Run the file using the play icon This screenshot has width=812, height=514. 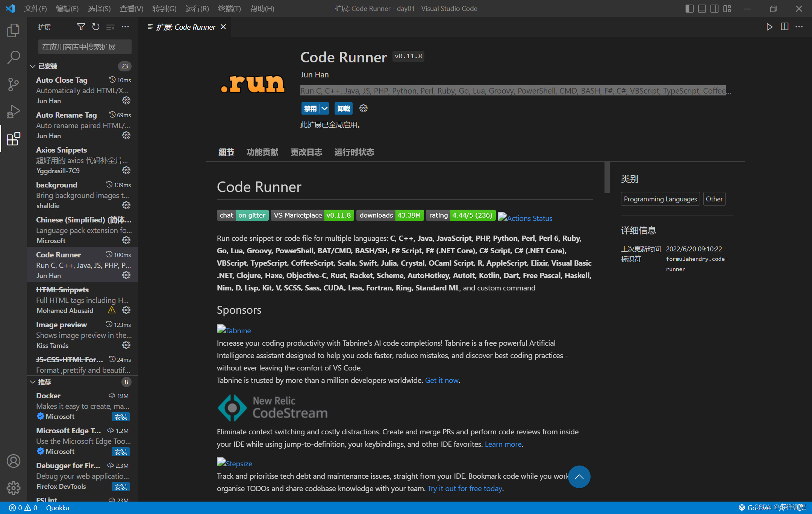(x=769, y=27)
